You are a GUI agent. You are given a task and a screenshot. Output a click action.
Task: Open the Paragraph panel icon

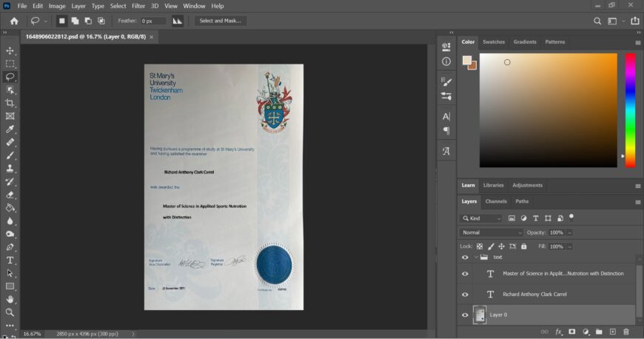[446, 131]
